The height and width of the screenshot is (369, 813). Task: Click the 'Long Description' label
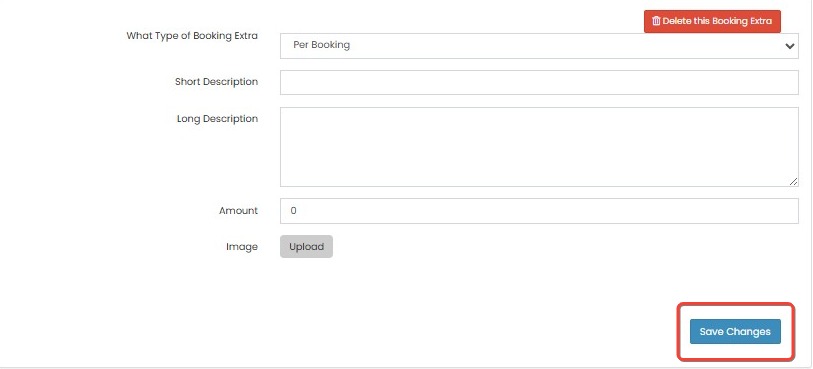pyautogui.click(x=217, y=119)
